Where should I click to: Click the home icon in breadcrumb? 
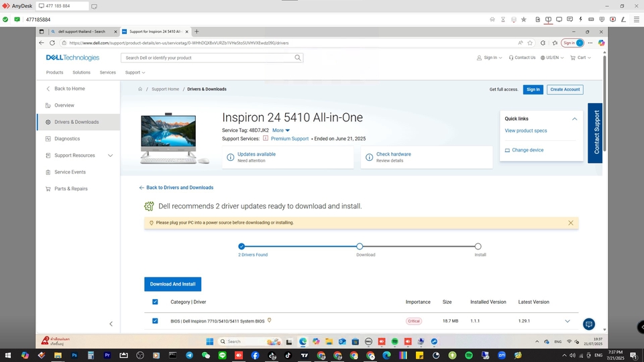tap(140, 89)
